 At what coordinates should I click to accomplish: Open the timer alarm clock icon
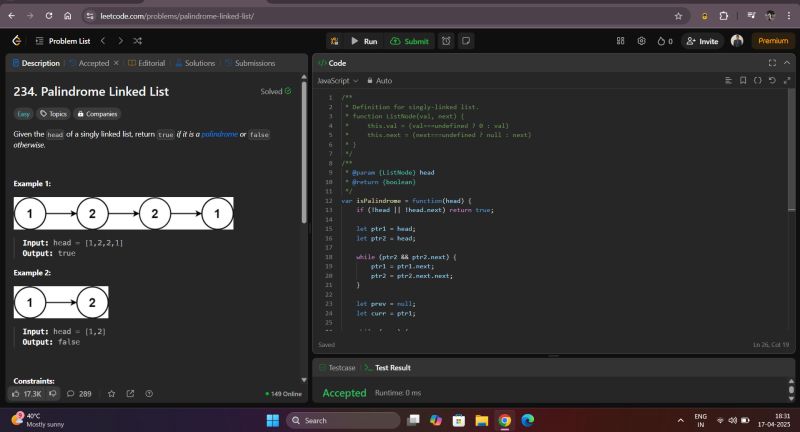[446, 41]
